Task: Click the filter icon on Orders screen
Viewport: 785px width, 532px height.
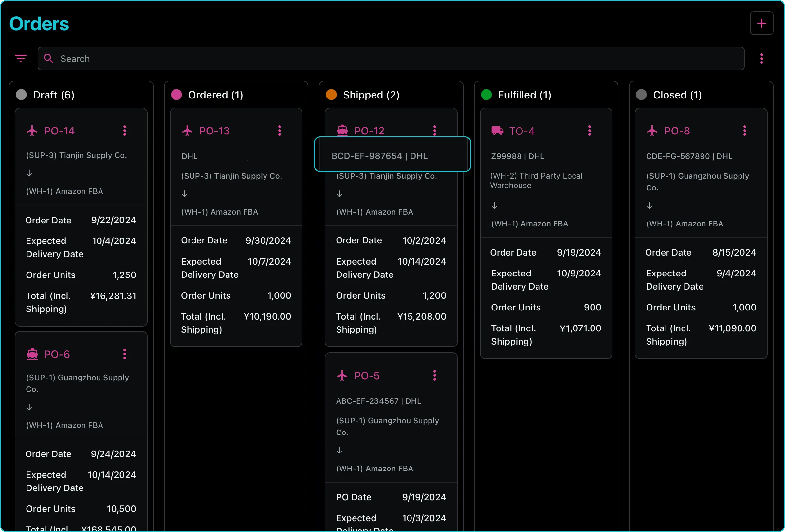Action: (21, 58)
